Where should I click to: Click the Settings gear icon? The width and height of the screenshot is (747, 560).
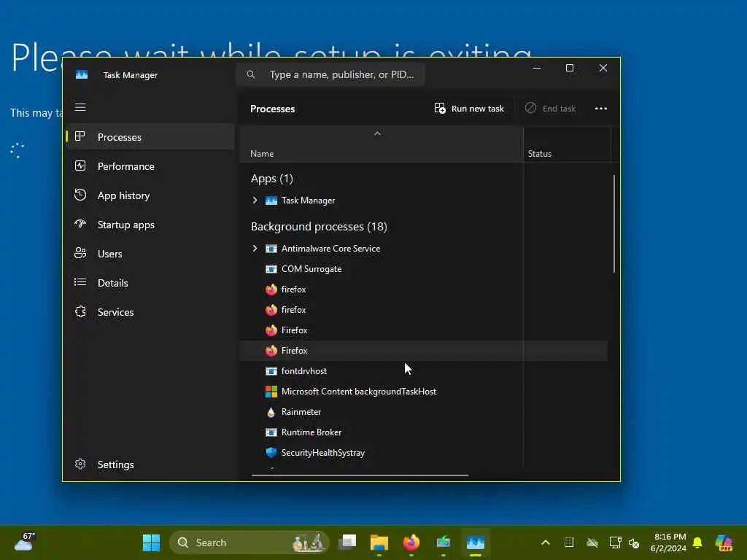coord(80,464)
